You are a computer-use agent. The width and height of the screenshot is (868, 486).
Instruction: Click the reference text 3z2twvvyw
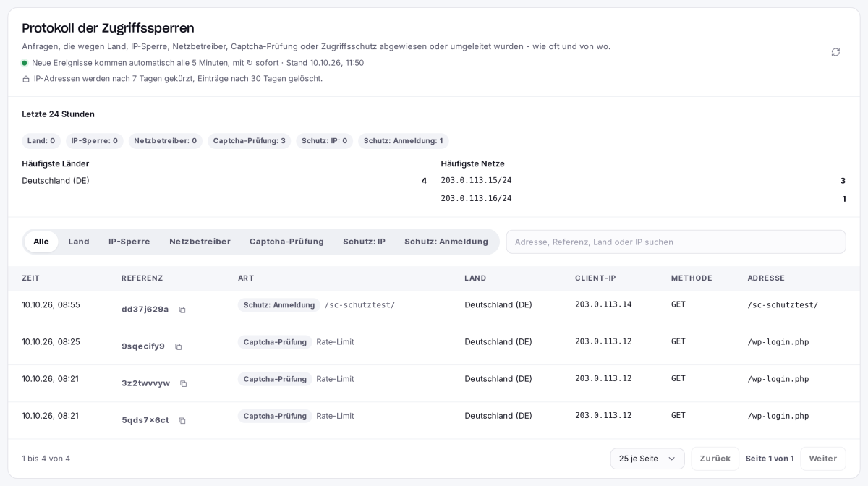coord(145,383)
